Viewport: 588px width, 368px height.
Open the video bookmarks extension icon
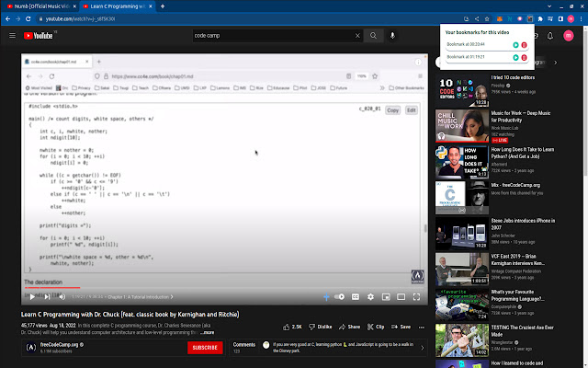pyautogui.click(x=530, y=18)
